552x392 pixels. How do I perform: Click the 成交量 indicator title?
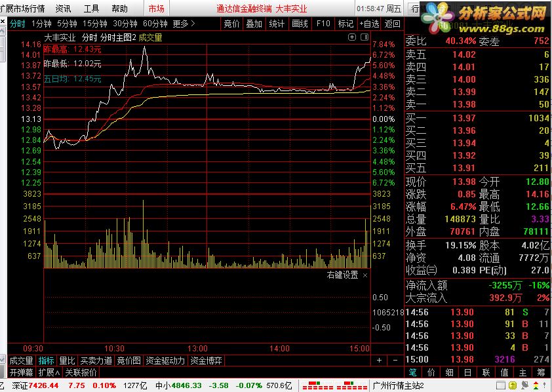point(150,37)
